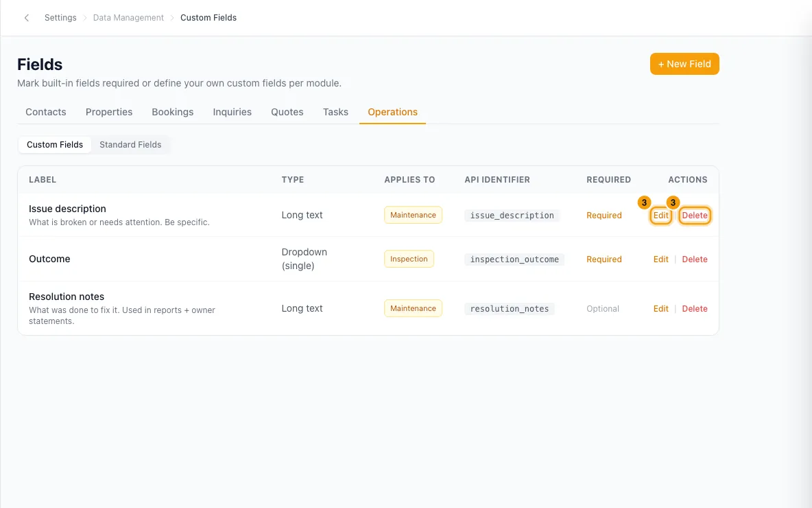Click the LABEL column header
Viewport: 812px width, 508px height.
pyautogui.click(x=43, y=180)
